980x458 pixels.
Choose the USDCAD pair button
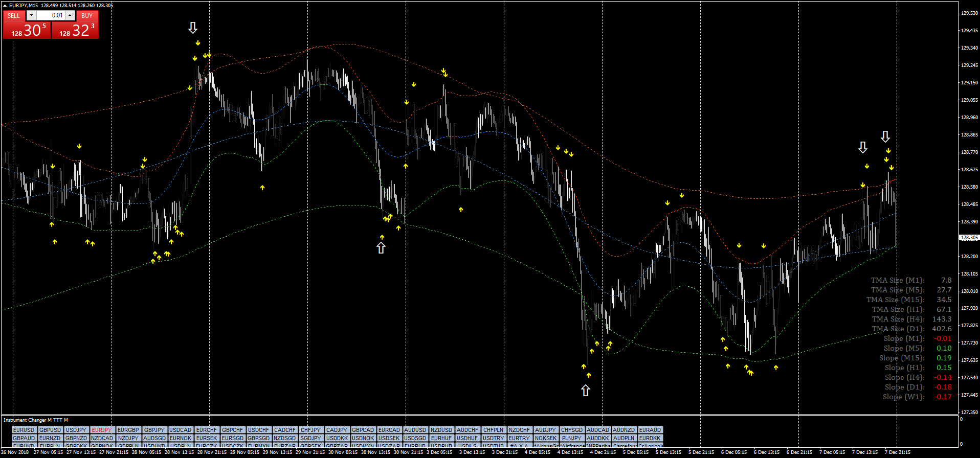point(180,430)
